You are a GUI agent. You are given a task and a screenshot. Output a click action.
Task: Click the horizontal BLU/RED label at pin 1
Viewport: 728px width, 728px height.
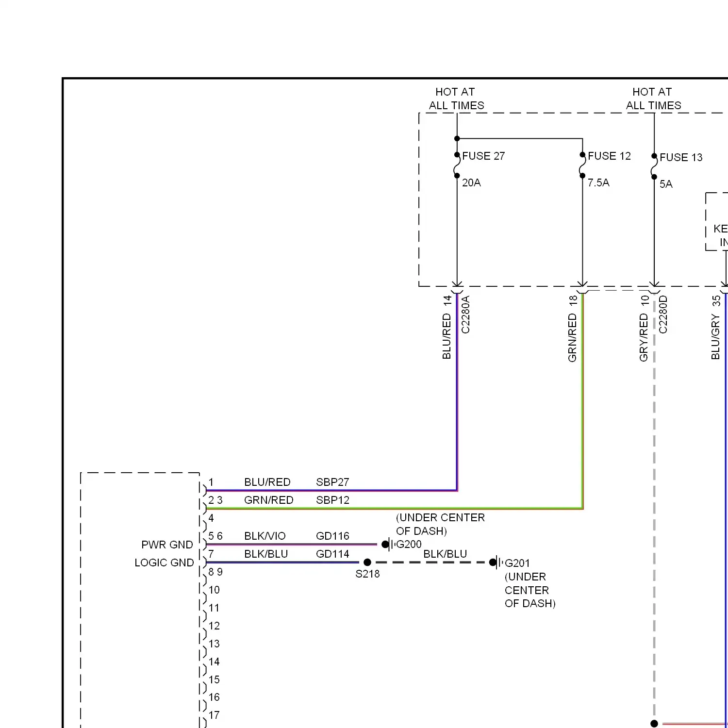267,482
